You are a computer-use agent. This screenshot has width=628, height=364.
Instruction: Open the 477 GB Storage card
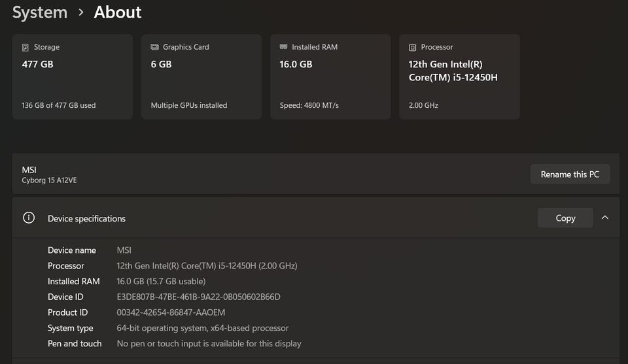(72, 76)
